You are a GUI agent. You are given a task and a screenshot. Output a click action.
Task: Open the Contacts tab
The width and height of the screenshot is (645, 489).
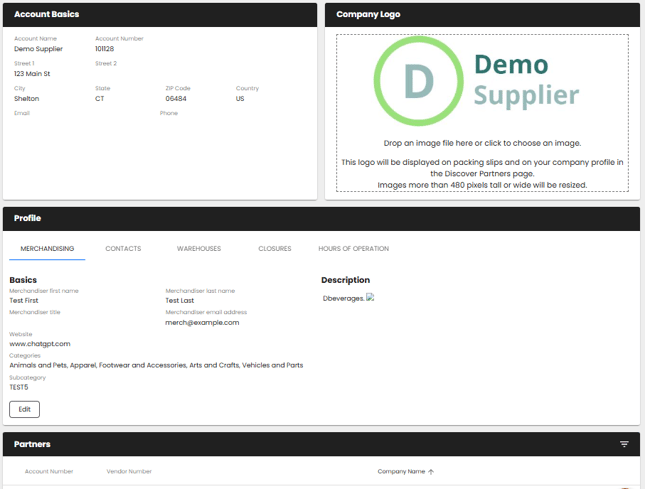(x=123, y=248)
